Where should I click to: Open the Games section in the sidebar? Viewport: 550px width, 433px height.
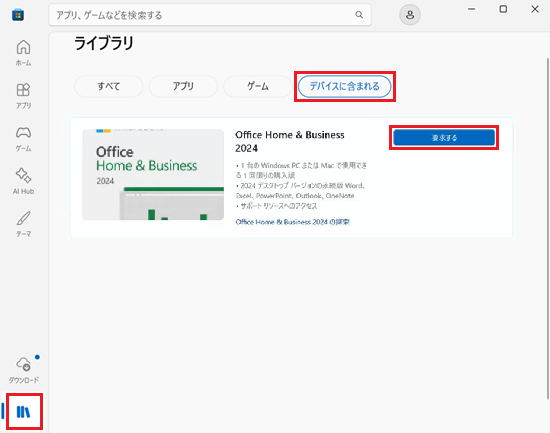point(24,139)
